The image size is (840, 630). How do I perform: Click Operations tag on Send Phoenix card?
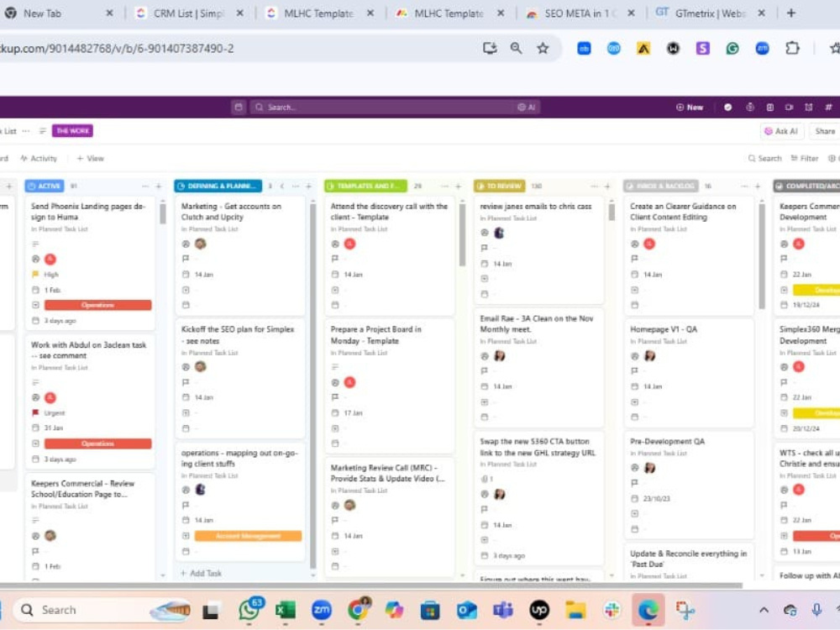pos(98,305)
